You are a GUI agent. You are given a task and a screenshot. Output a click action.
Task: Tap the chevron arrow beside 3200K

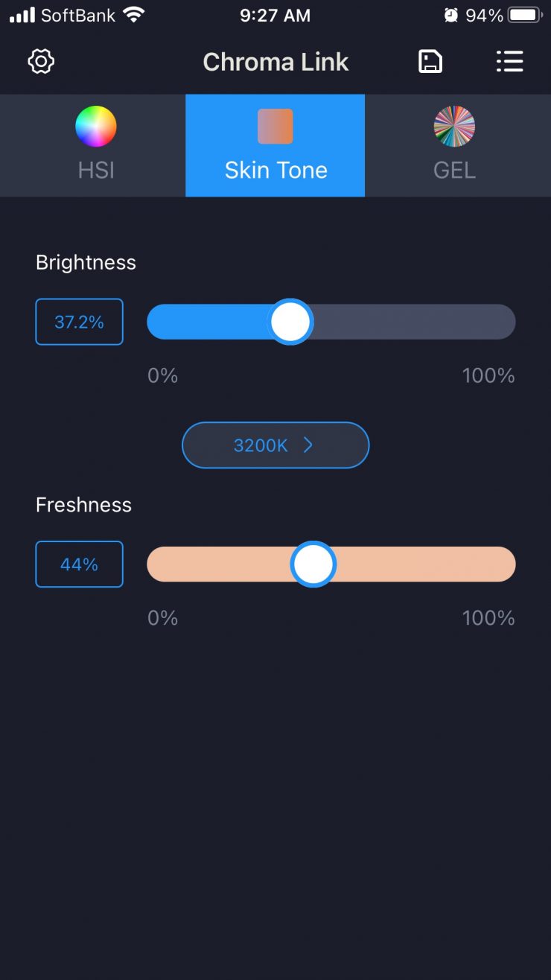(308, 445)
